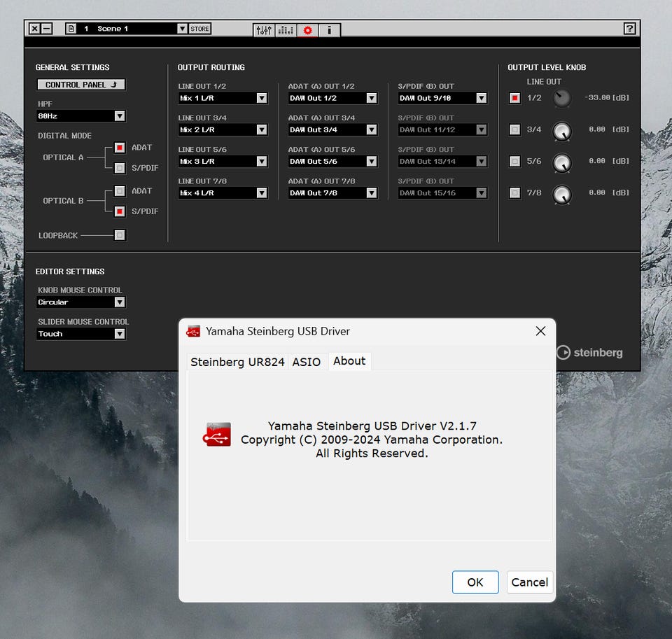Adjust the Line Out 7/8 level knob
This screenshot has height=639, width=672.
click(x=562, y=194)
